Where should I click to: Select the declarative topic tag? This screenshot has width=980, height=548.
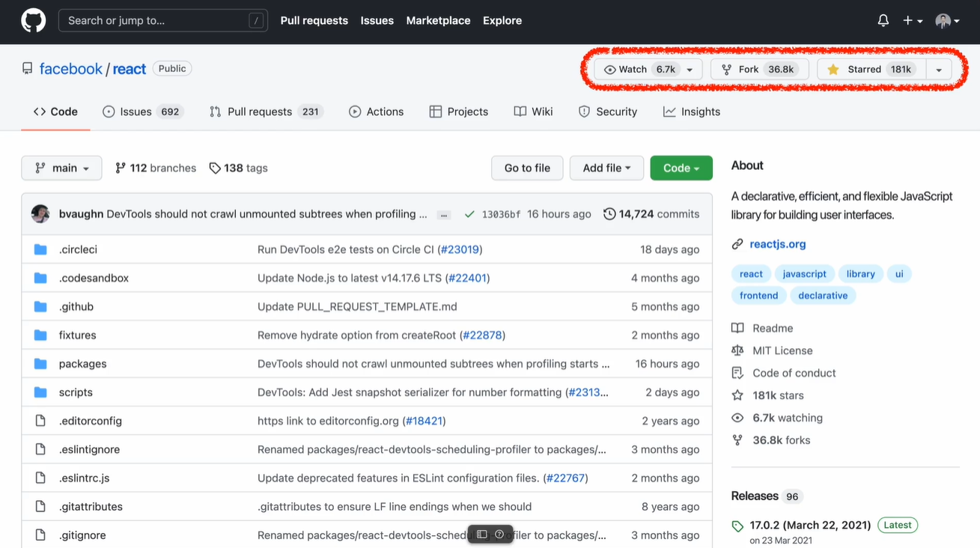coord(823,296)
